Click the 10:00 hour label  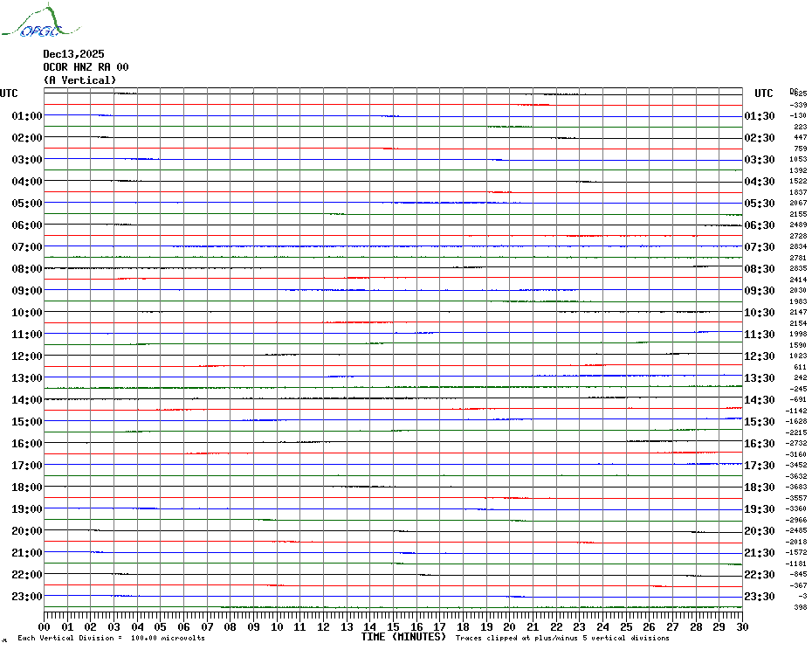27,313
